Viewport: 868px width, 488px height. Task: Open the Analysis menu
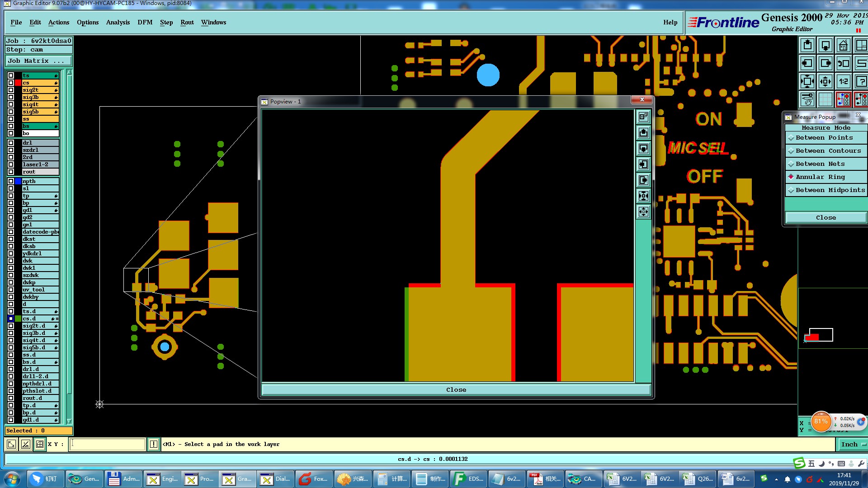point(118,22)
